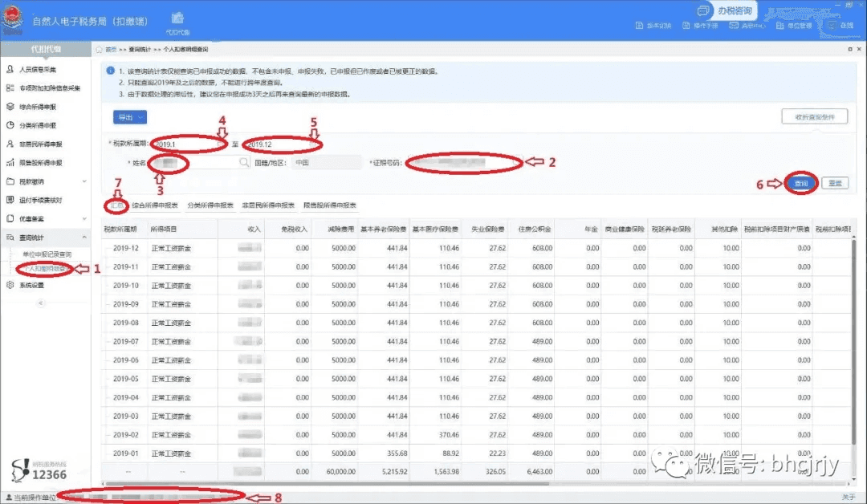Expand the 税款缴纳 sidebar group
Viewport: 867px width, 504px height.
[84, 181]
